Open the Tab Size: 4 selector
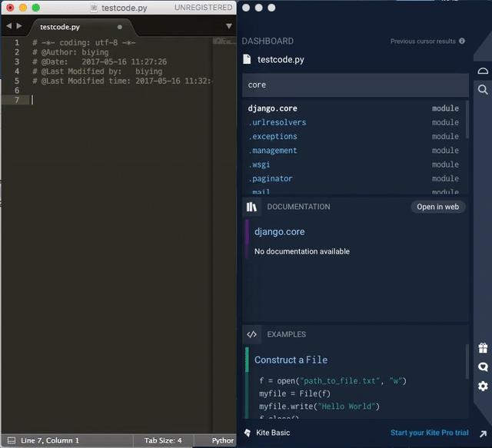Viewport: 492px width, 448px height. pyautogui.click(x=163, y=440)
